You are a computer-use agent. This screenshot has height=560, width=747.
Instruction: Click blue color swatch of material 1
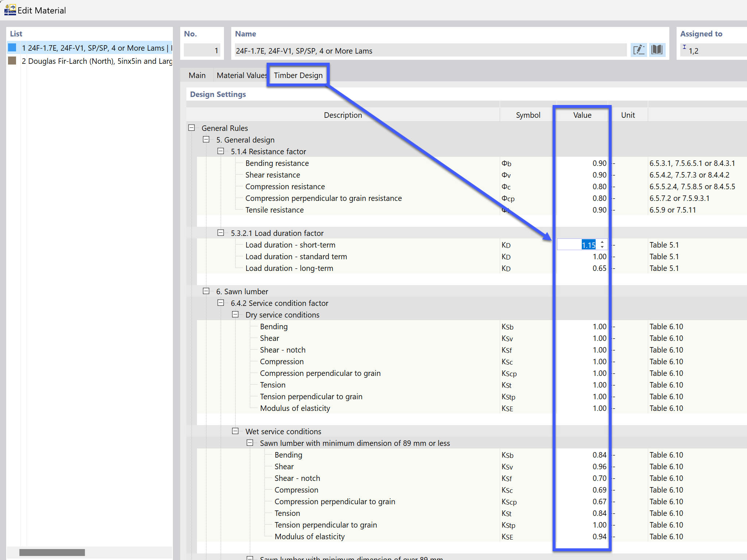[x=12, y=47]
